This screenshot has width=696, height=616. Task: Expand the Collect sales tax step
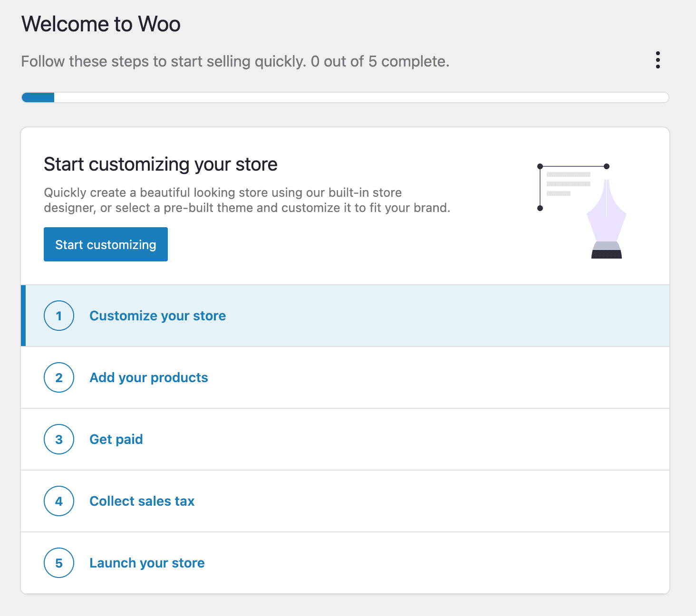pos(142,501)
